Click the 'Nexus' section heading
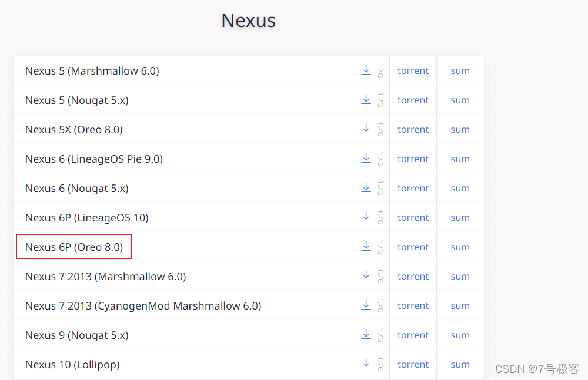Viewport: 588px width, 380px height. [x=248, y=20]
